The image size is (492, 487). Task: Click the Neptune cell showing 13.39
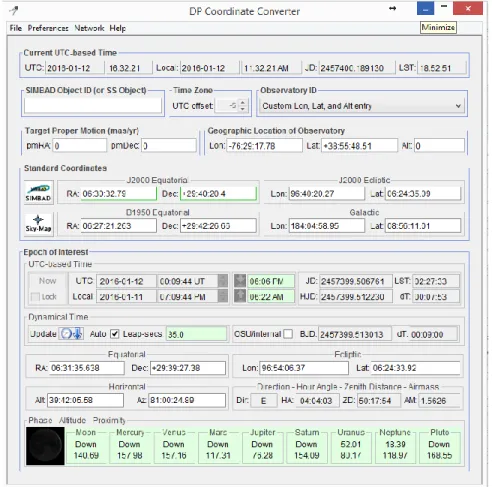pos(395,447)
